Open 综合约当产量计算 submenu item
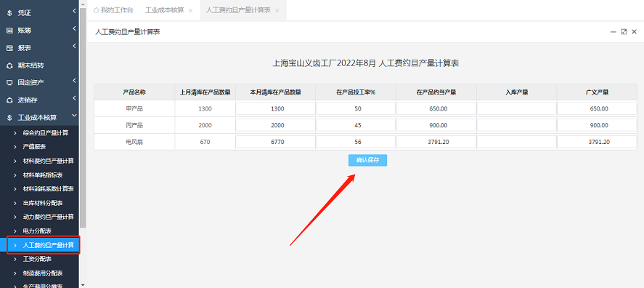644x288 pixels. (46, 133)
